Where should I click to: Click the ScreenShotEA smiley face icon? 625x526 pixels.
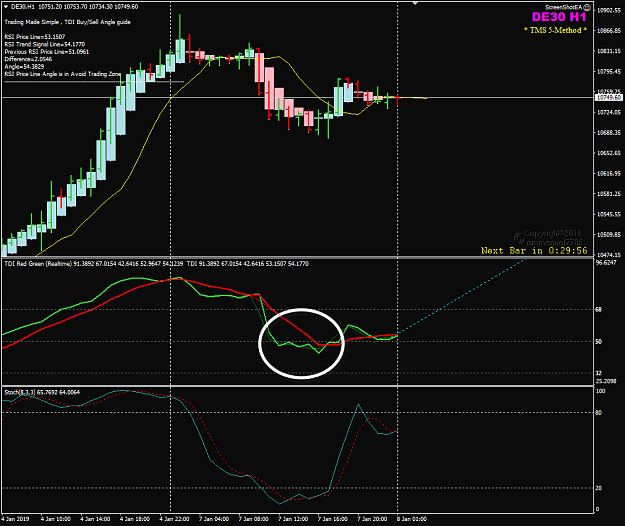587,7
